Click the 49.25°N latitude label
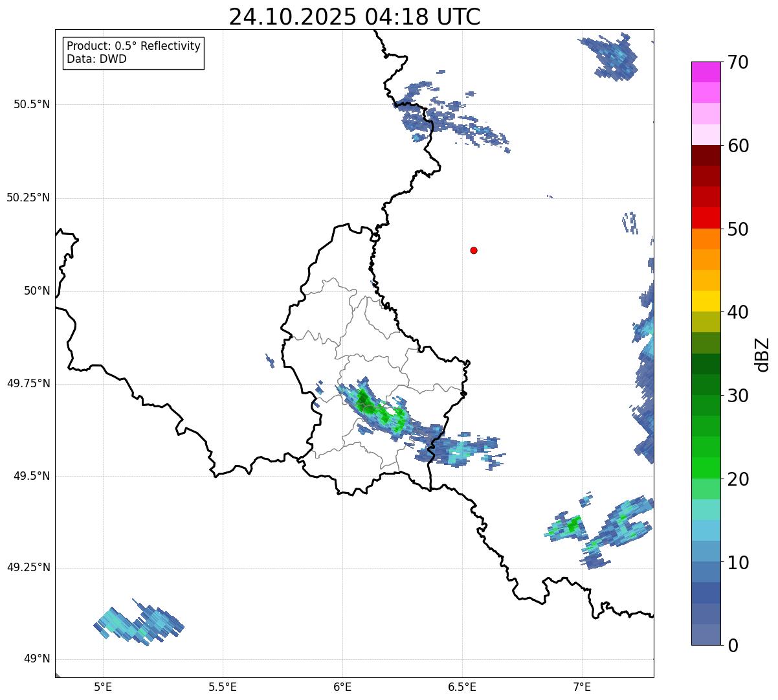 pyautogui.click(x=28, y=567)
